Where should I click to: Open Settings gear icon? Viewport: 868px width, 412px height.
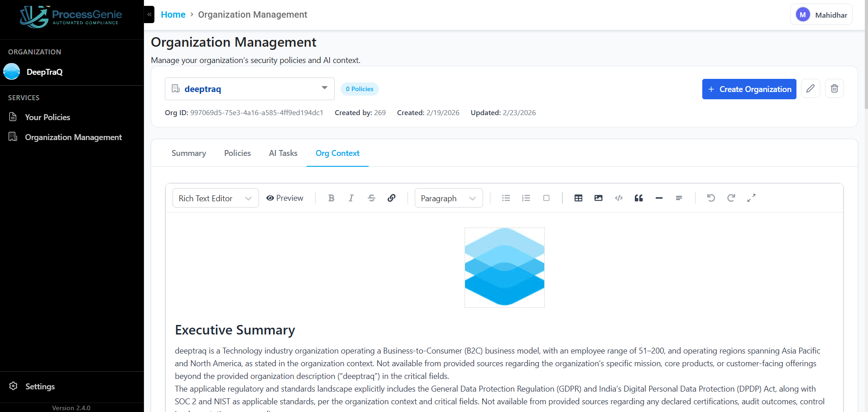coord(14,386)
